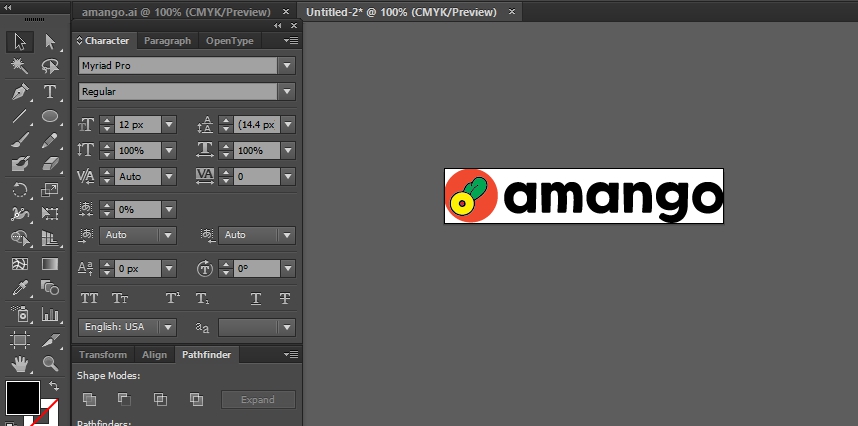
Task: Select the Width tool
Action: tap(20, 214)
